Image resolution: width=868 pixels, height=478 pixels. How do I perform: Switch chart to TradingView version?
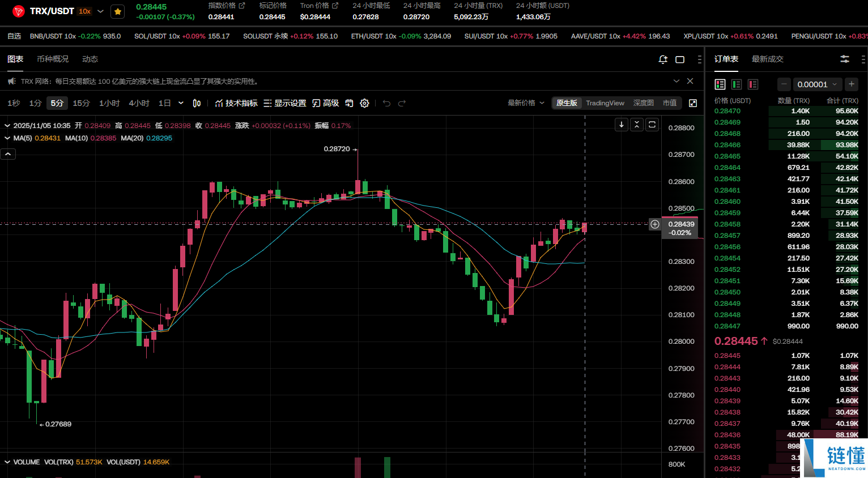(x=605, y=103)
